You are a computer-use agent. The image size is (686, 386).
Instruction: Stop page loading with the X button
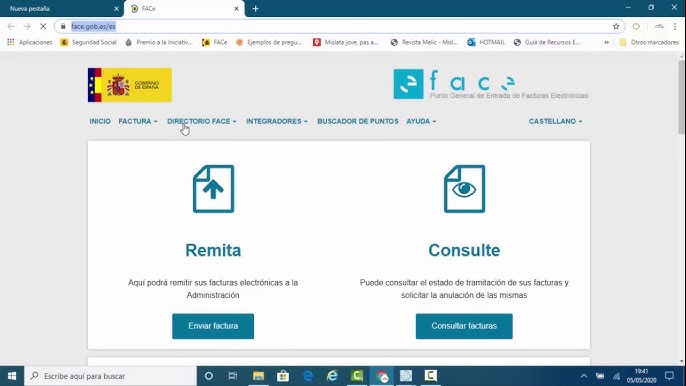tap(43, 26)
